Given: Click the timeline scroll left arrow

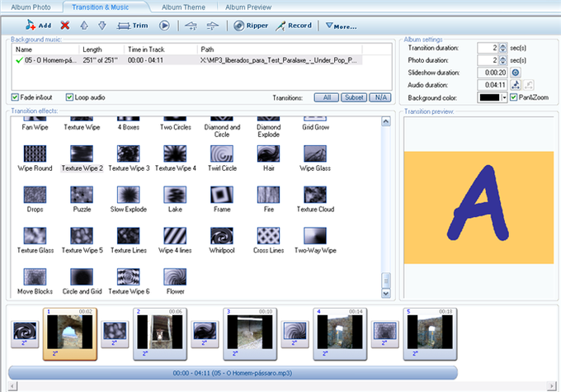Looking at the screenshot, I should point(12,386).
